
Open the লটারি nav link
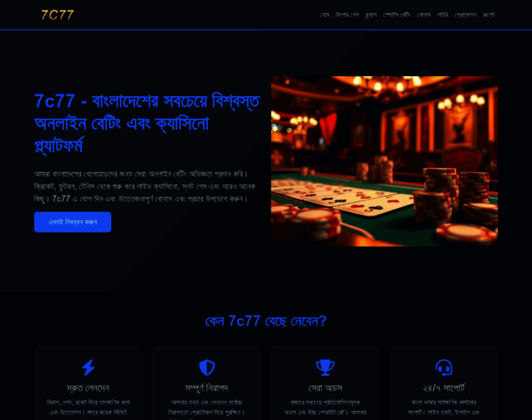tap(442, 15)
